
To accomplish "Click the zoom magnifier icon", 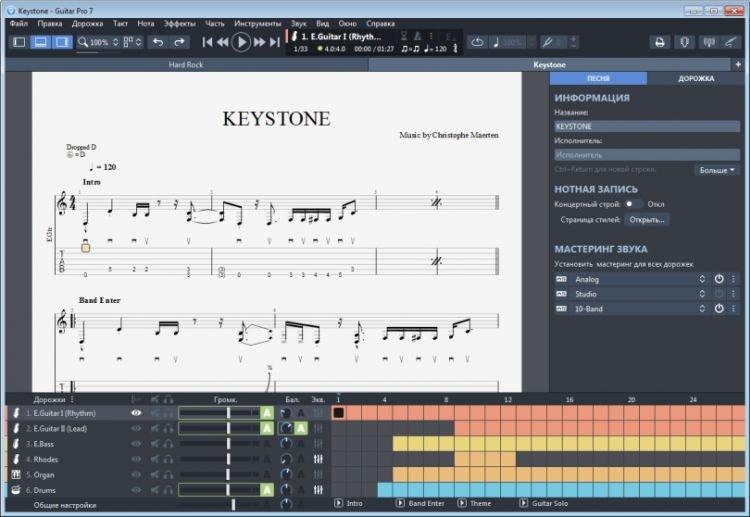I will click(83, 42).
